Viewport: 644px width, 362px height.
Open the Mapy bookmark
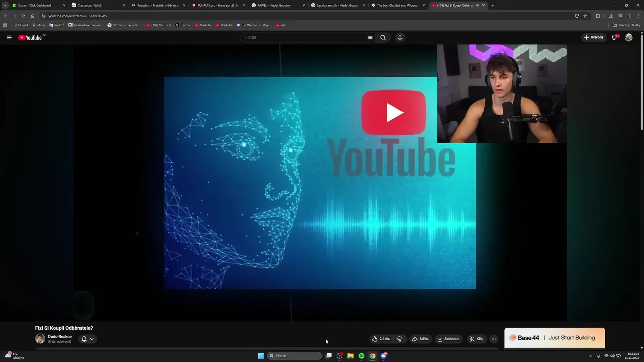pyautogui.click(x=38, y=25)
